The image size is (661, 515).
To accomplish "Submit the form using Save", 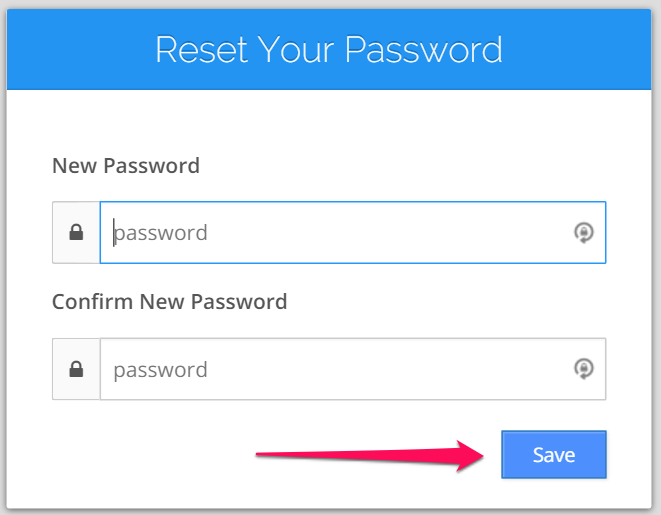I will [x=553, y=455].
